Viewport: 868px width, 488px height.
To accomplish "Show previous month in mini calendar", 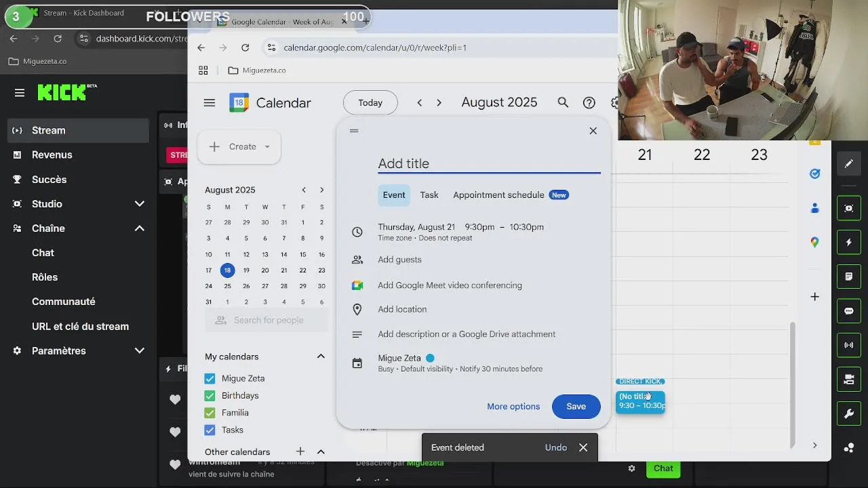I will [304, 190].
